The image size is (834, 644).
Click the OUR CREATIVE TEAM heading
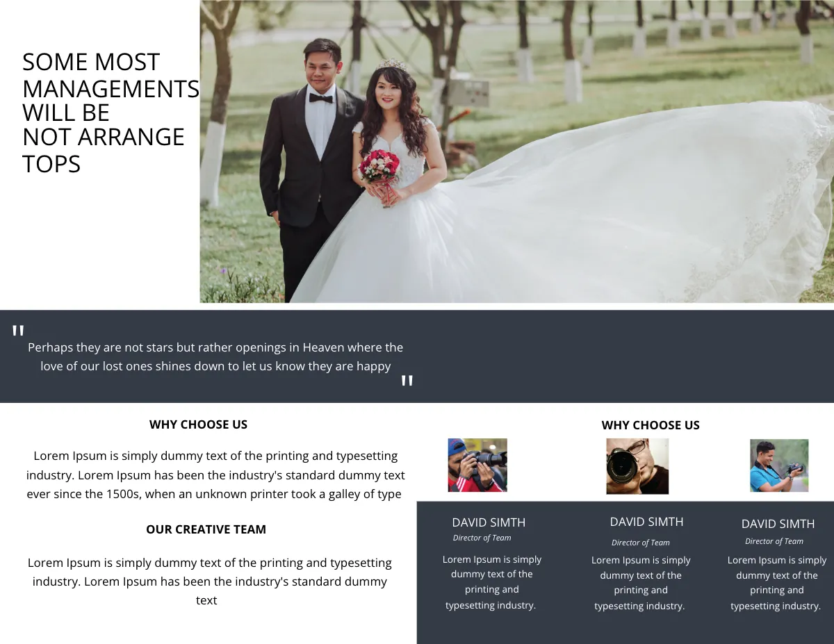tap(206, 529)
